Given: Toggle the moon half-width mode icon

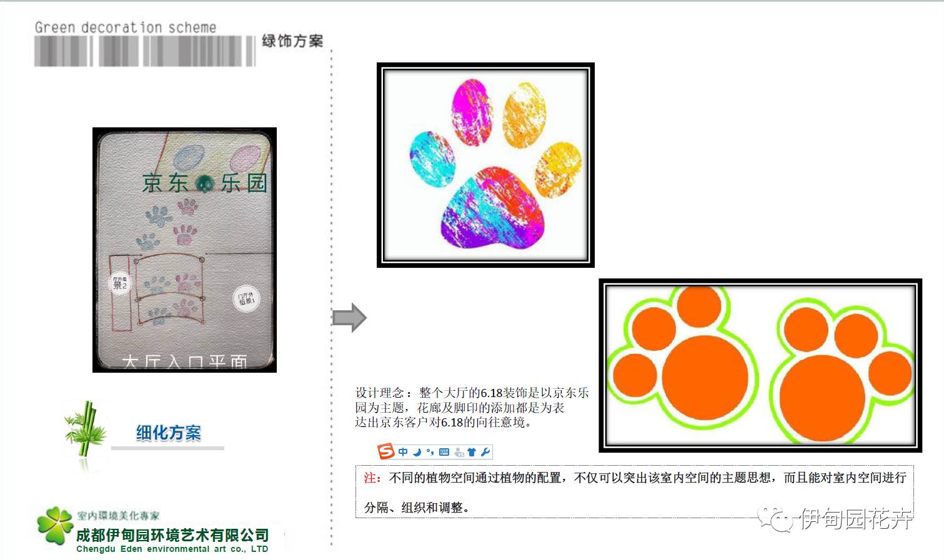Looking at the screenshot, I should tap(417, 452).
